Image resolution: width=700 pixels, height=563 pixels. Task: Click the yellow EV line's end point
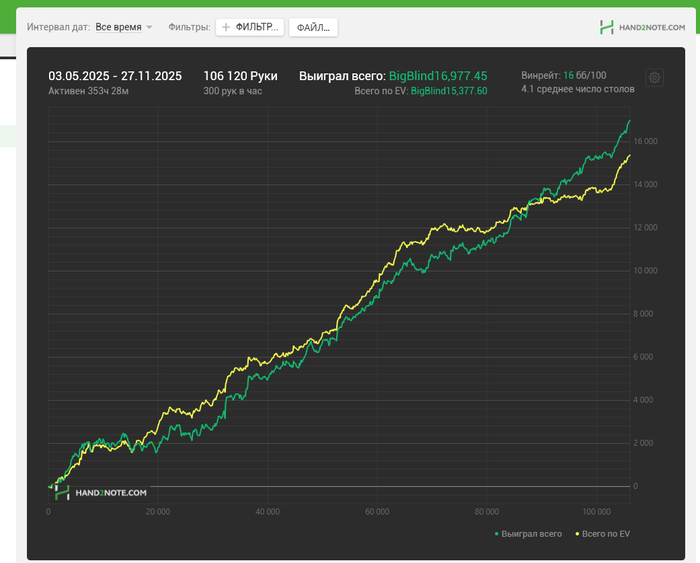click(x=629, y=155)
